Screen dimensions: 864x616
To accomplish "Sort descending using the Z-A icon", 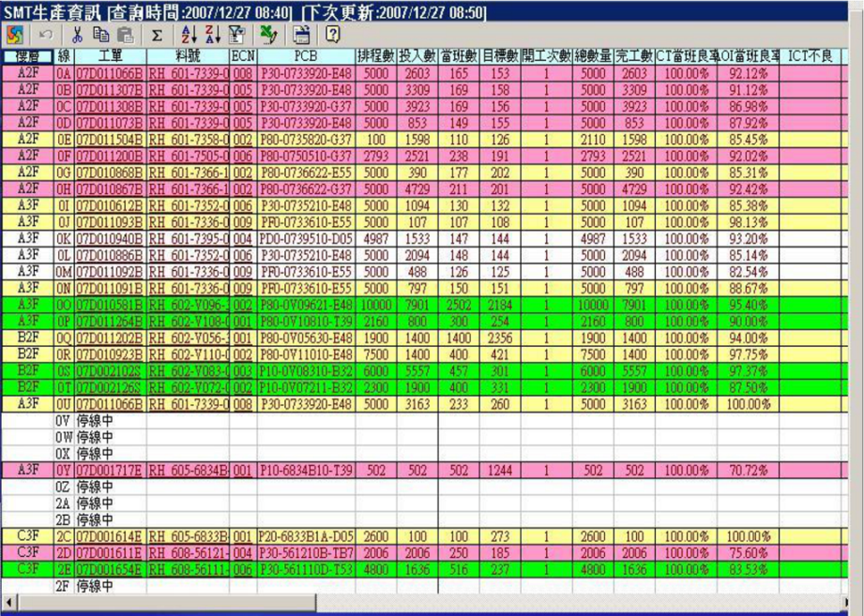I will [x=212, y=35].
